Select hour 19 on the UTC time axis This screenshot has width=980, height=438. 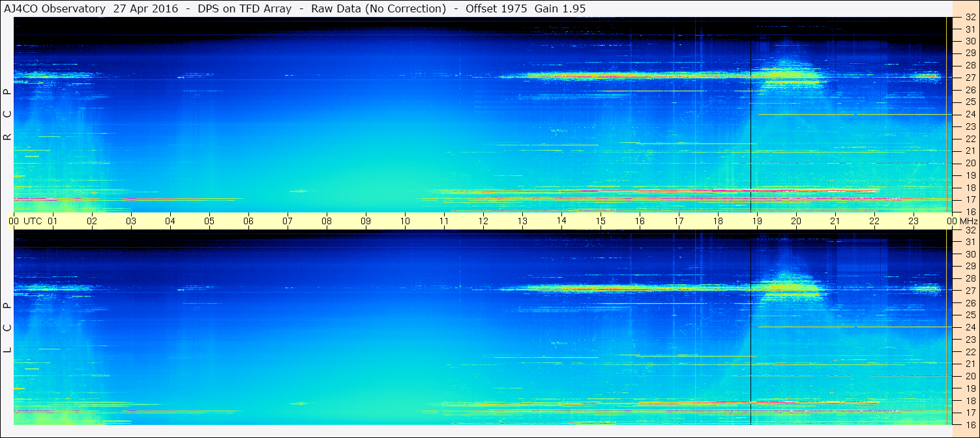pos(757,221)
